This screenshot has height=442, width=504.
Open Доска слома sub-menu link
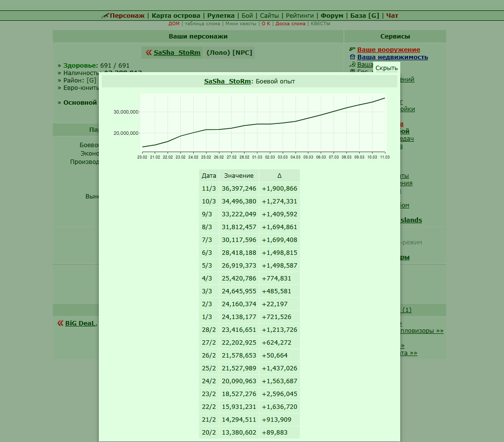(290, 23)
